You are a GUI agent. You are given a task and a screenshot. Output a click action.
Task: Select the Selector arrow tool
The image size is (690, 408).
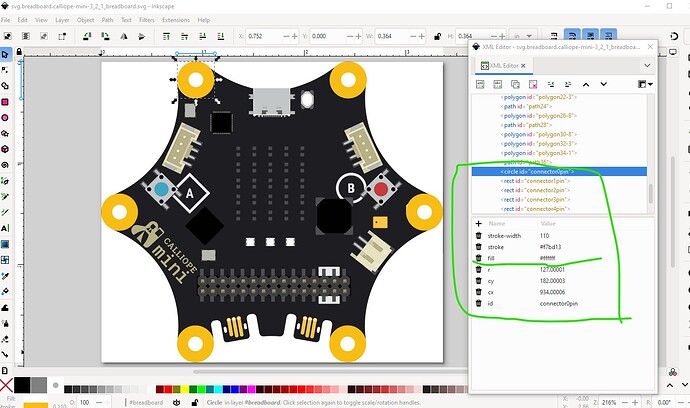pyautogui.click(x=5, y=55)
